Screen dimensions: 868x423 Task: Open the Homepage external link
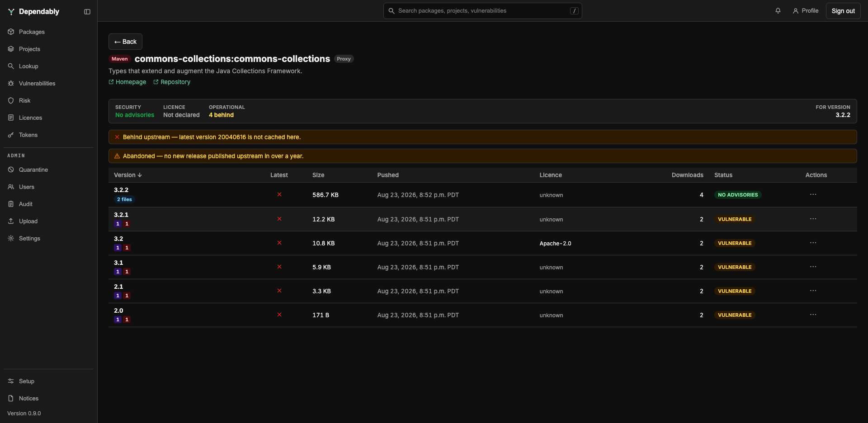coord(127,82)
